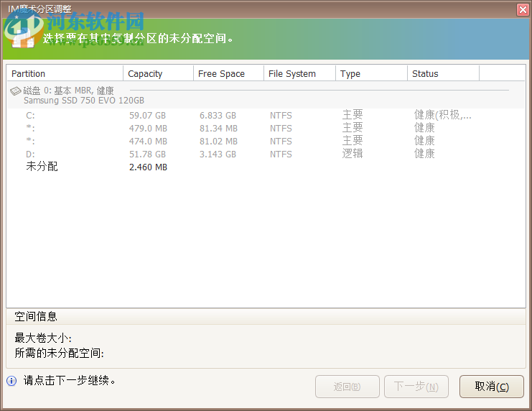Select the 磁盘 0 Samsung SSD disk row
Screen dimensions: 532x411
266,96
